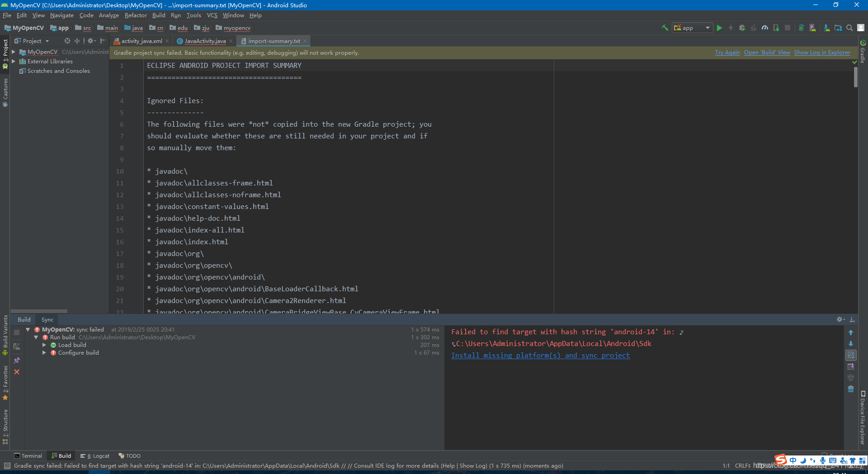Image resolution: width=868 pixels, height=474 pixels.
Task: Open the SDK Manager download icon
Action: point(827,28)
